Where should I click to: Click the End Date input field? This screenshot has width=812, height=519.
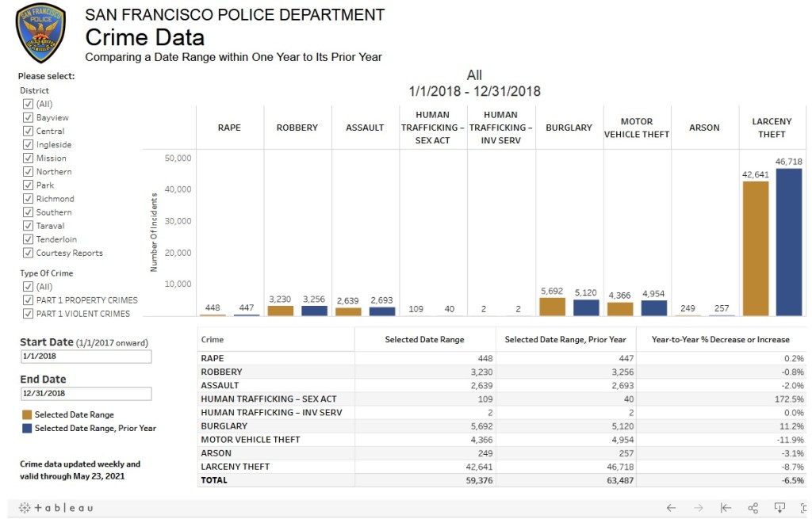[x=86, y=394]
